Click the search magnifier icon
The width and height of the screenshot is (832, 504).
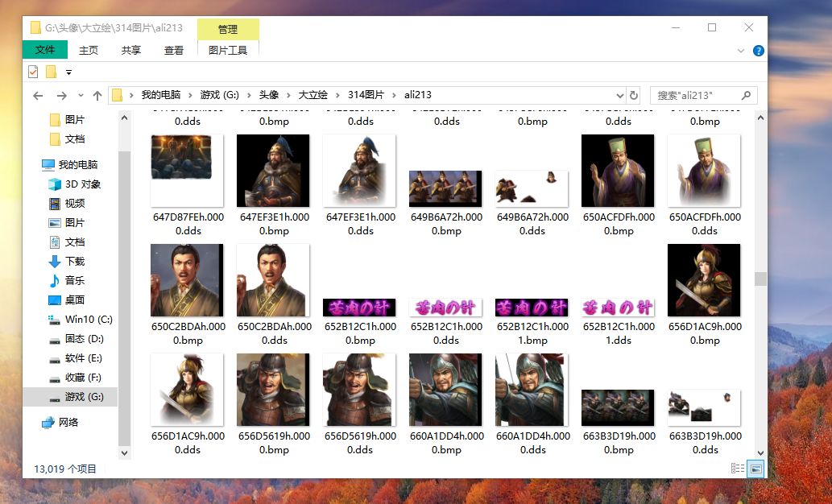[746, 96]
